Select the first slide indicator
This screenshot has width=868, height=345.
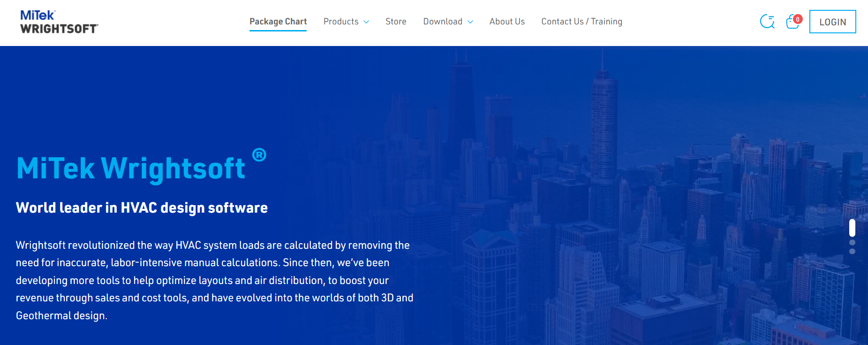(852, 228)
